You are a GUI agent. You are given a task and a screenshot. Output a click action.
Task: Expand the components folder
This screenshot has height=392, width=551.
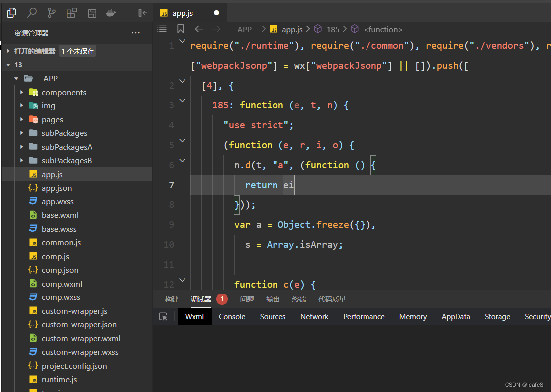pyautogui.click(x=22, y=92)
